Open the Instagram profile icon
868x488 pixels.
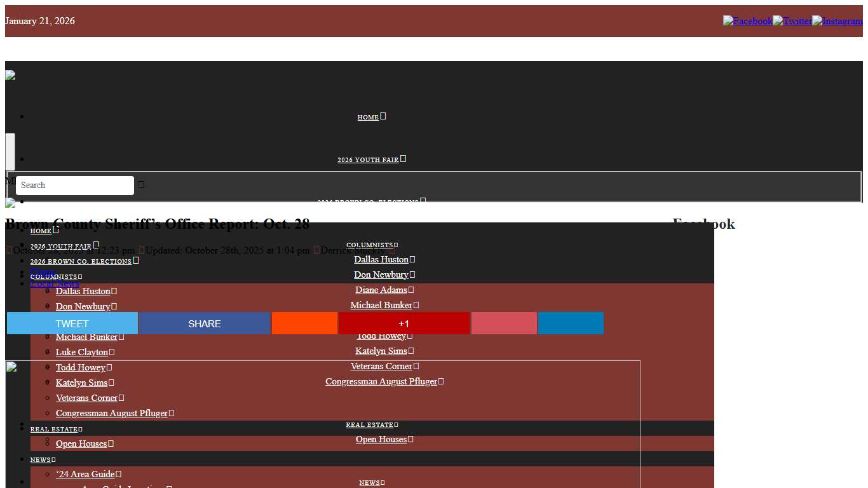point(837,21)
